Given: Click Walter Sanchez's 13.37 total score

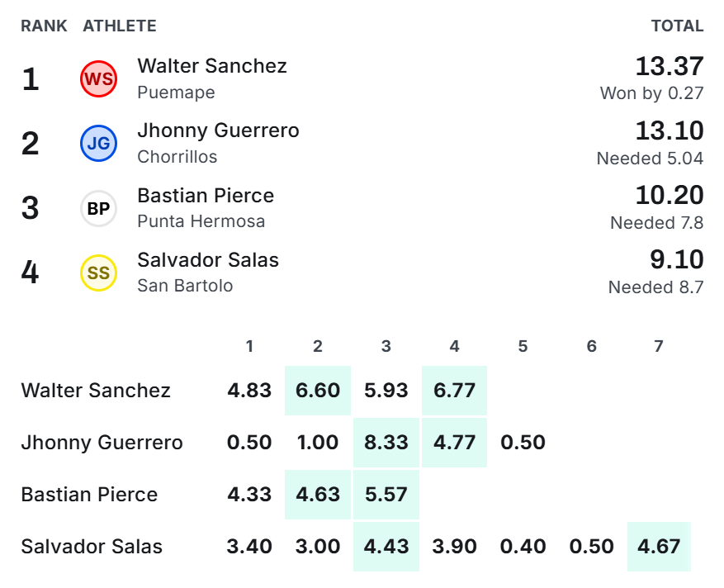Looking at the screenshot, I should point(670,66).
